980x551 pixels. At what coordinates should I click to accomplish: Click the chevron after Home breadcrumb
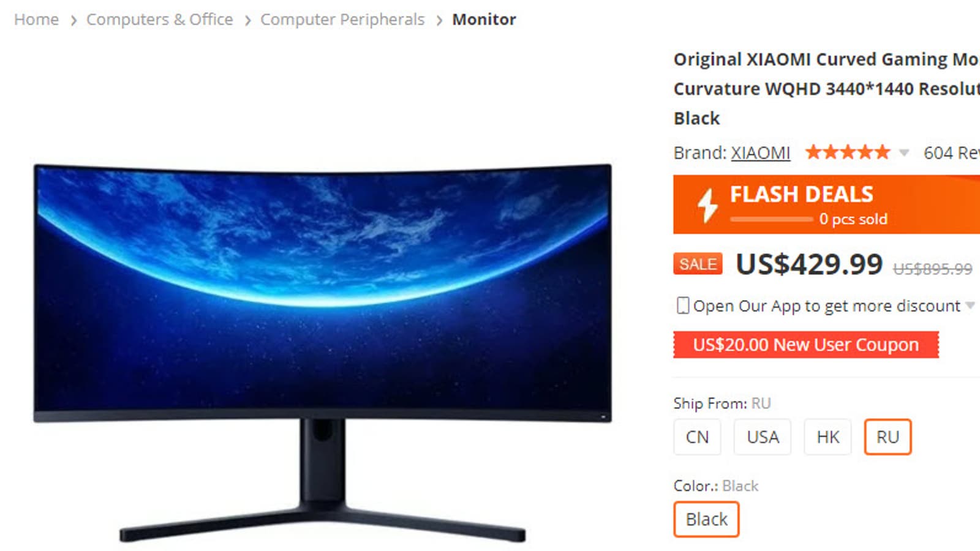point(73,21)
